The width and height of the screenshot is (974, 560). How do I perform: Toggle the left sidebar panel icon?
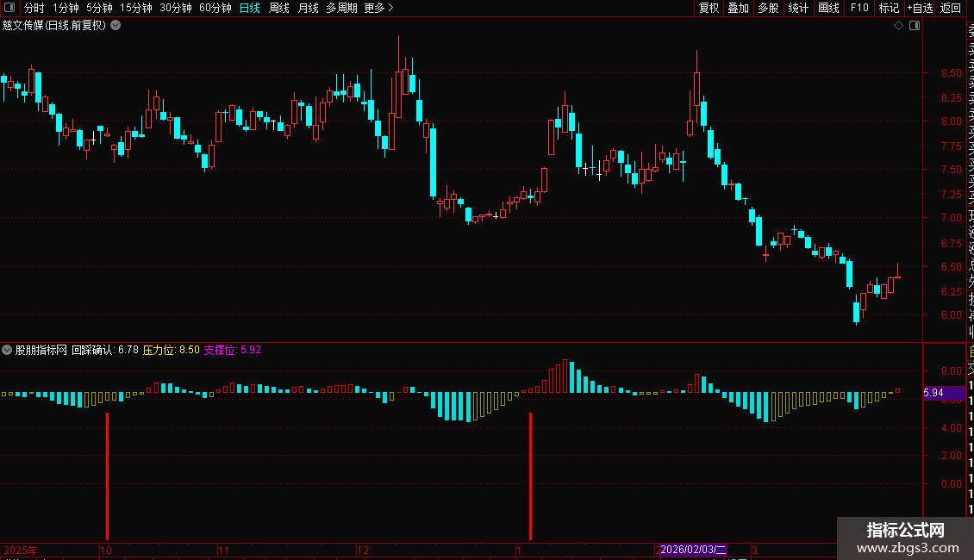pyautogui.click(x=9, y=8)
